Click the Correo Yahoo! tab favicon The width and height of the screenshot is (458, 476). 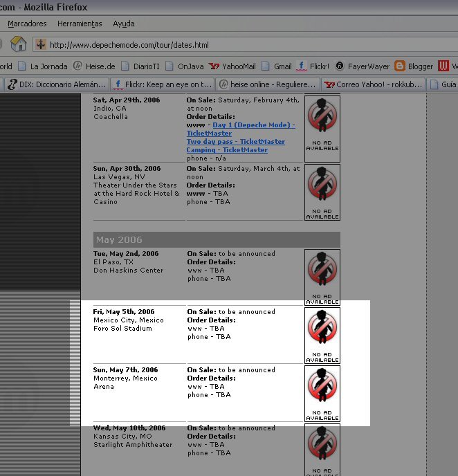329,84
